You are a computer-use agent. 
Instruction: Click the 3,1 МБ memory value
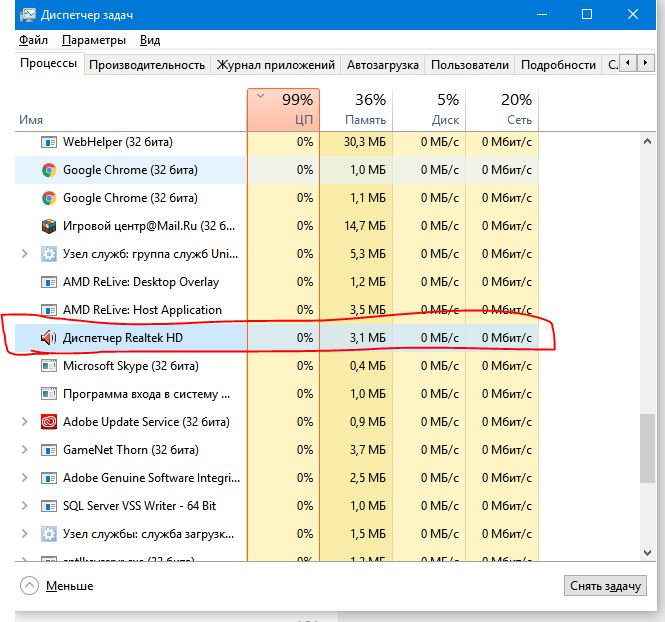(368, 337)
